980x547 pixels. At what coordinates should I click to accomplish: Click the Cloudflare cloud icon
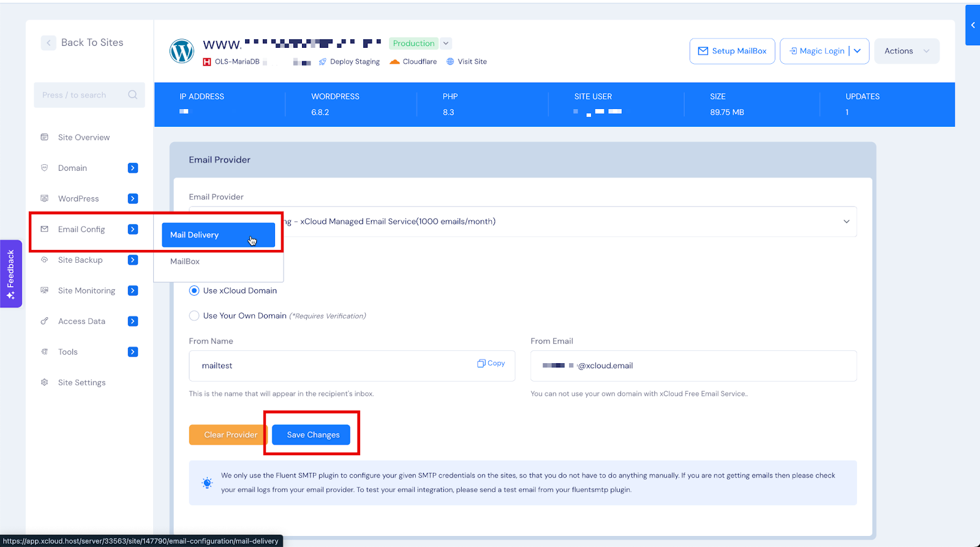pyautogui.click(x=395, y=62)
